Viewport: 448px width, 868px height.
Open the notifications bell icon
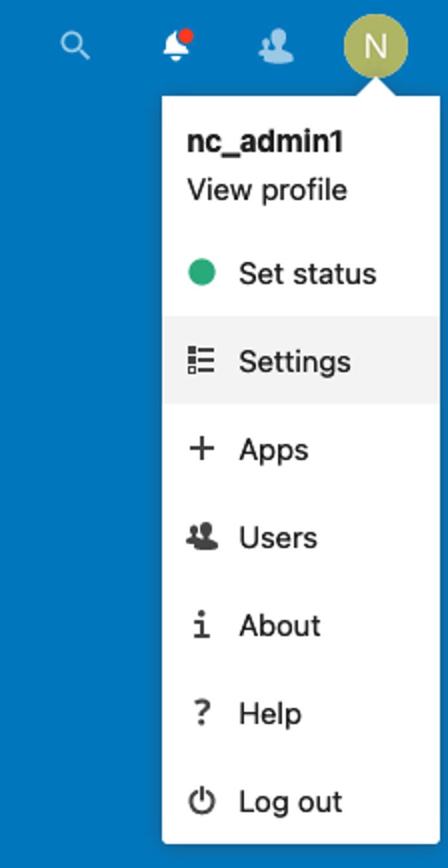pos(174,46)
